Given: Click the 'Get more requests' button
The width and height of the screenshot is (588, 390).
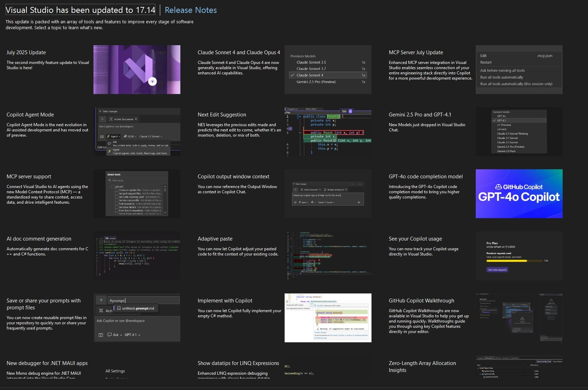Looking at the screenshot, I should 497,270.
